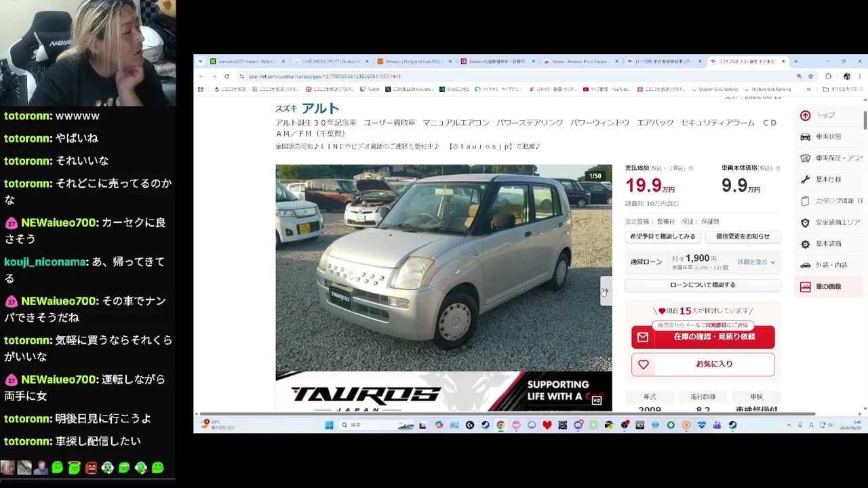Switch to the wainaina2525 Stream tab
This screenshot has height=488, width=868.
pos(248,61)
